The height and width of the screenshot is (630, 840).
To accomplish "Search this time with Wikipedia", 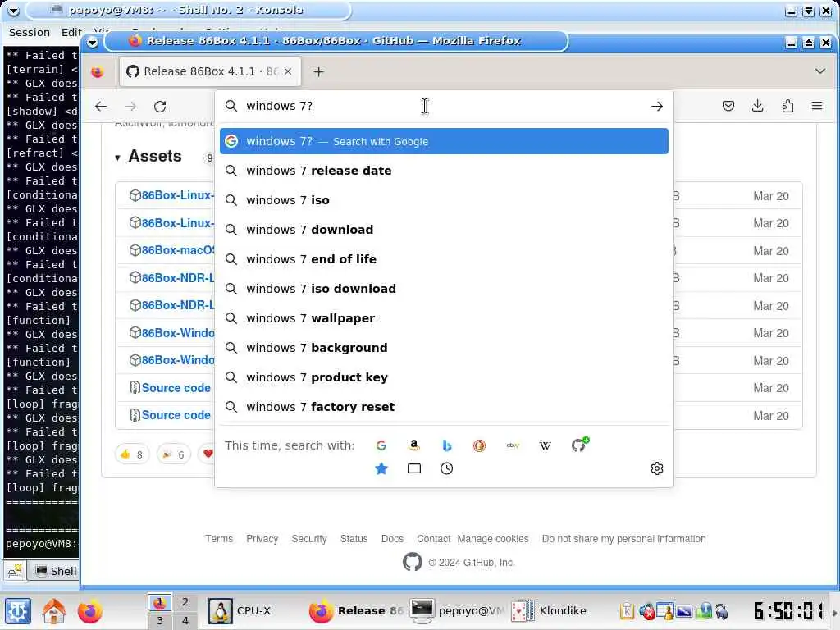I will 546,445.
